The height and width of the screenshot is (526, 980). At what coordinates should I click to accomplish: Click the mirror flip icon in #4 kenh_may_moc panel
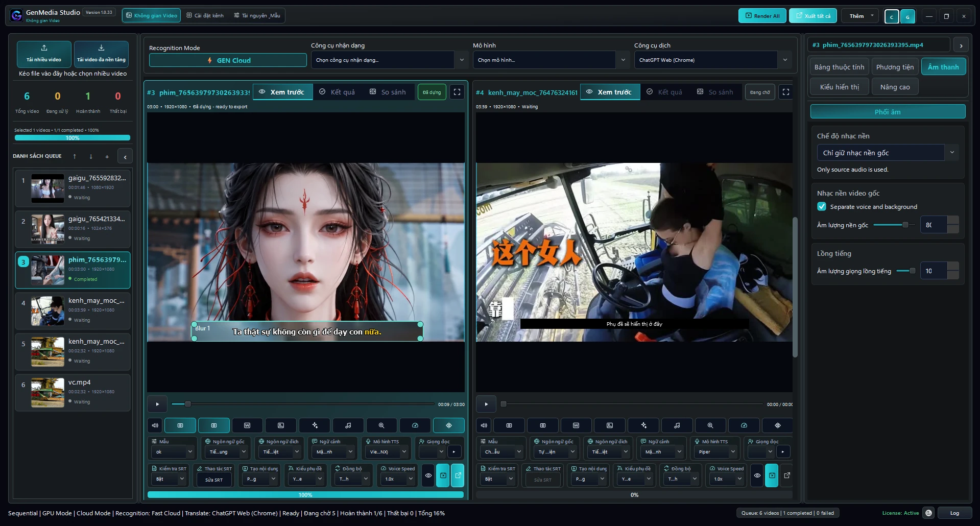(777, 425)
